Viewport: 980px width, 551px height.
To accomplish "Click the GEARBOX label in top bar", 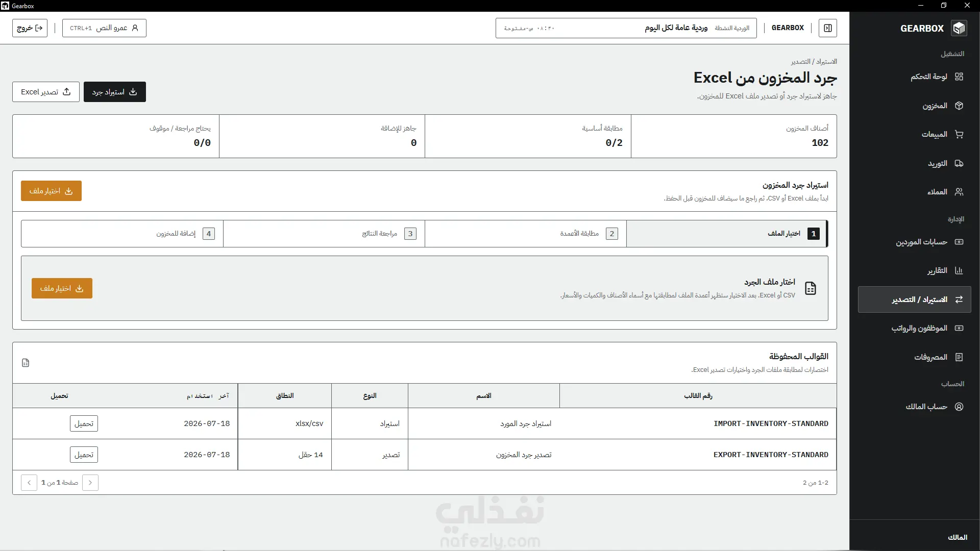I will 788,28.
